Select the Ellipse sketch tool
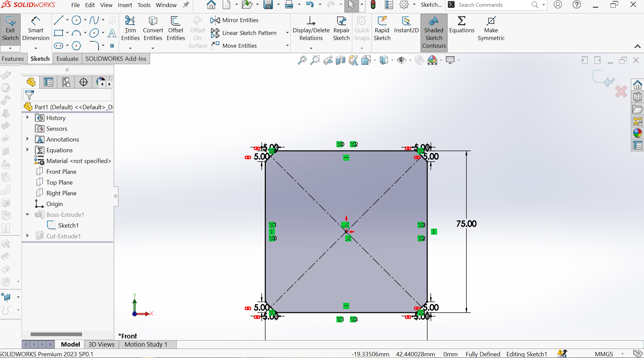 tap(94, 33)
